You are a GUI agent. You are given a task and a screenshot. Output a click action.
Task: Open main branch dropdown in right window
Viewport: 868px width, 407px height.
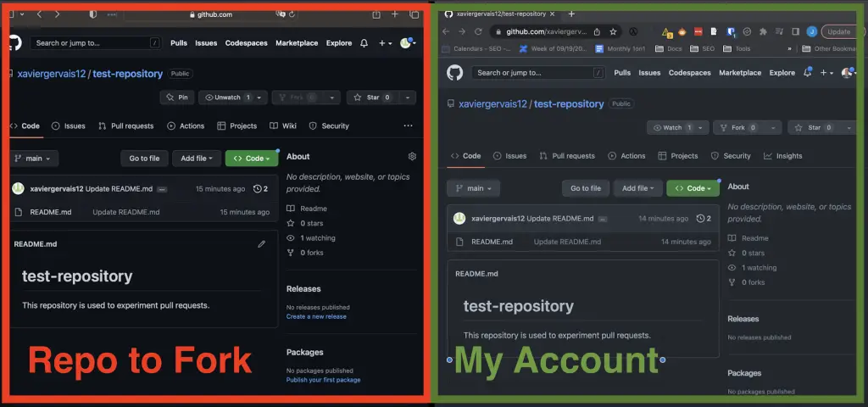point(474,188)
